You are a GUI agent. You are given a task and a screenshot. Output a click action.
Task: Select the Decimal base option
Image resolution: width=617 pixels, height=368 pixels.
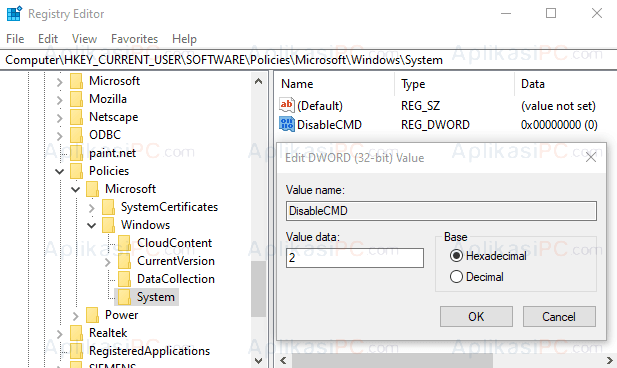[456, 277]
